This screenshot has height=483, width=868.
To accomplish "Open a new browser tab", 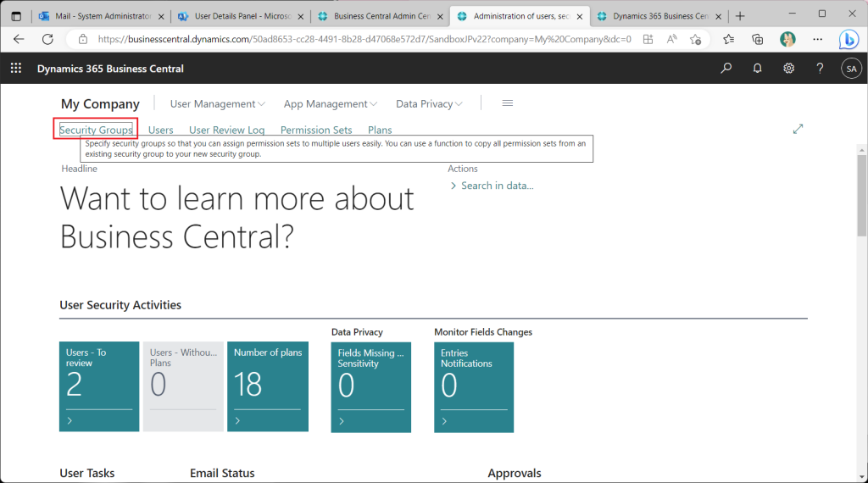I will [740, 16].
